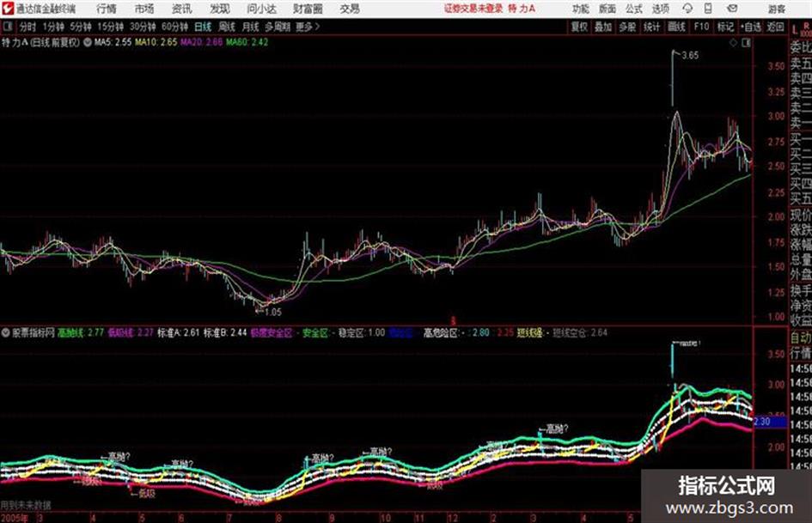Click the 复权 toolbar button
This screenshot has height=523, width=812.
pos(579,27)
